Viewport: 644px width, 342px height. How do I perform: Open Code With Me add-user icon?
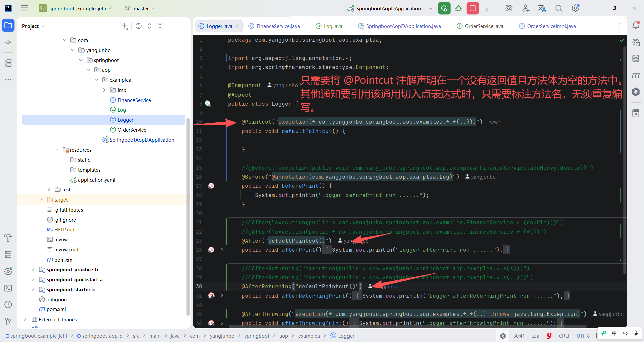coord(526,8)
